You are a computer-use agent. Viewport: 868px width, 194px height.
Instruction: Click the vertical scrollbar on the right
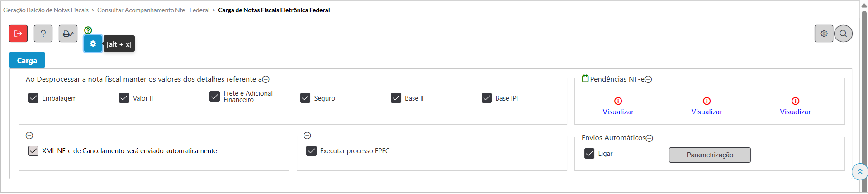[864, 91]
